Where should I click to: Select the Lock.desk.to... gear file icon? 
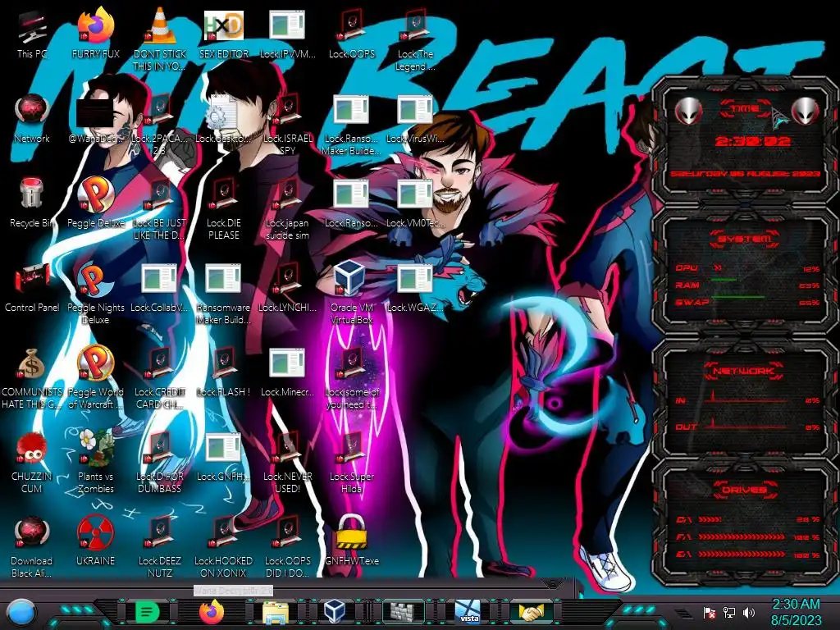224,119
